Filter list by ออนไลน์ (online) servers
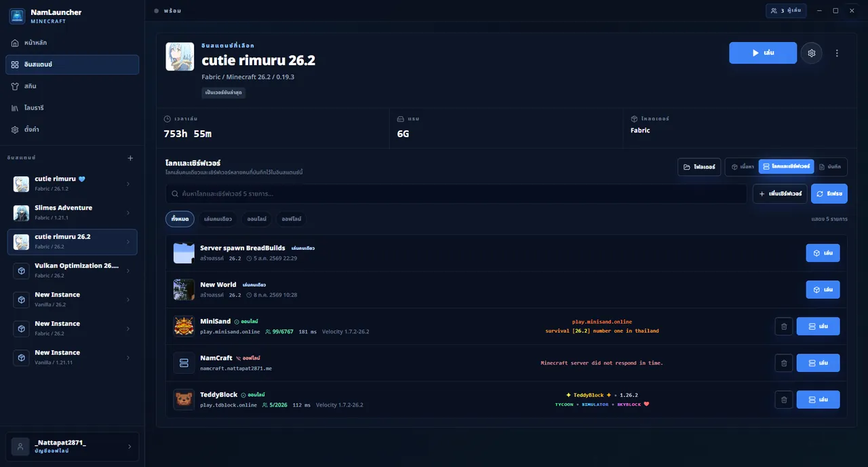This screenshot has height=467, width=868. [x=258, y=219]
